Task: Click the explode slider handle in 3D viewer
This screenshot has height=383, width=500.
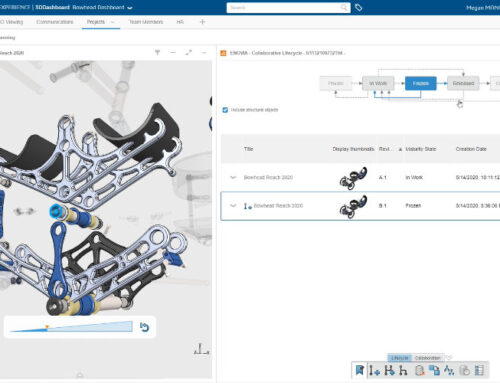Action: [47, 327]
